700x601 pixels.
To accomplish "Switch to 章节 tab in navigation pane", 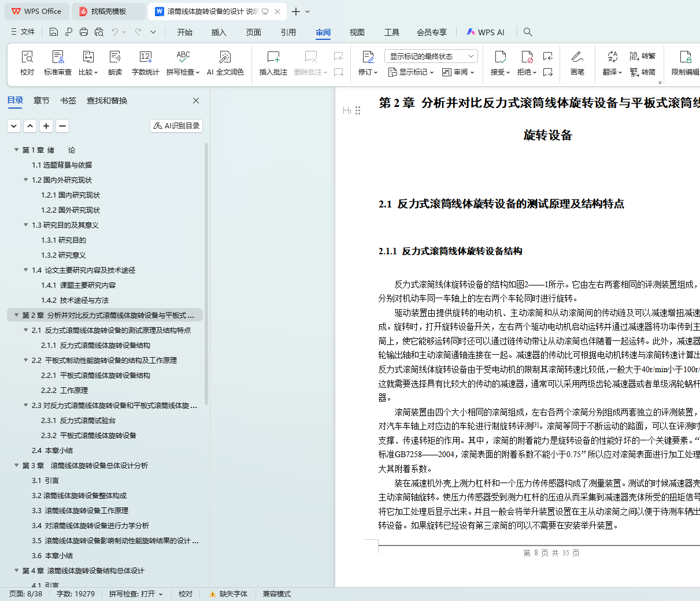I will [42, 101].
